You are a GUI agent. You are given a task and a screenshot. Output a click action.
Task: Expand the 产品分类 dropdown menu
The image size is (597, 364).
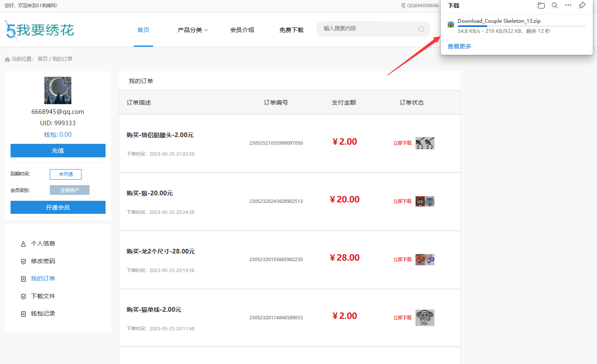tap(193, 30)
